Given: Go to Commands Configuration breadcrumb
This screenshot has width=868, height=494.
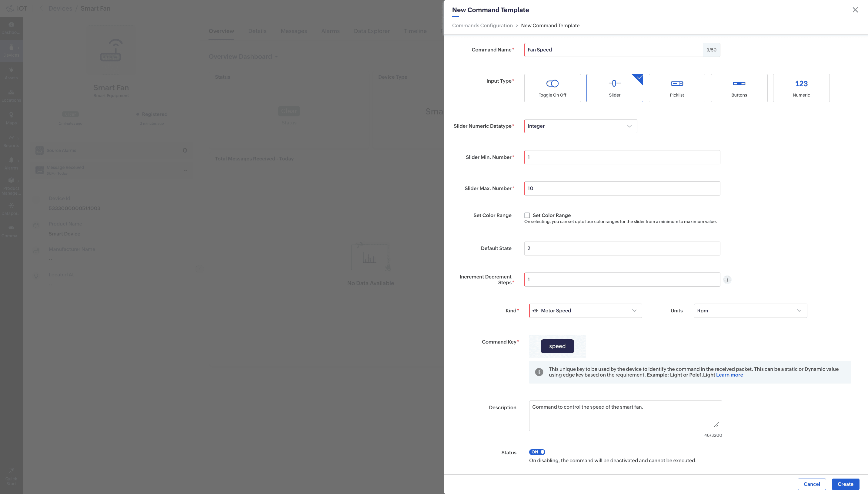Looking at the screenshot, I should pyautogui.click(x=482, y=25).
